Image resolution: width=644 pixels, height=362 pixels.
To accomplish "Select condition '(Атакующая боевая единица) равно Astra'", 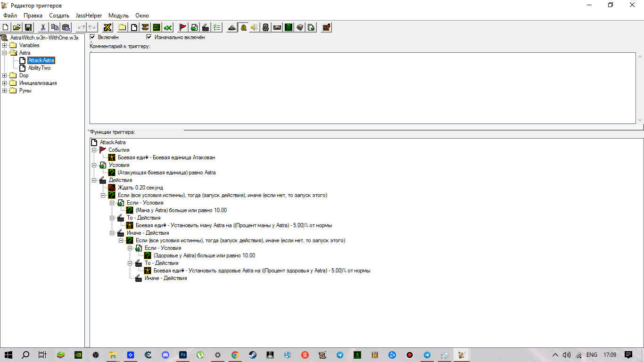I will (x=166, y=173).
